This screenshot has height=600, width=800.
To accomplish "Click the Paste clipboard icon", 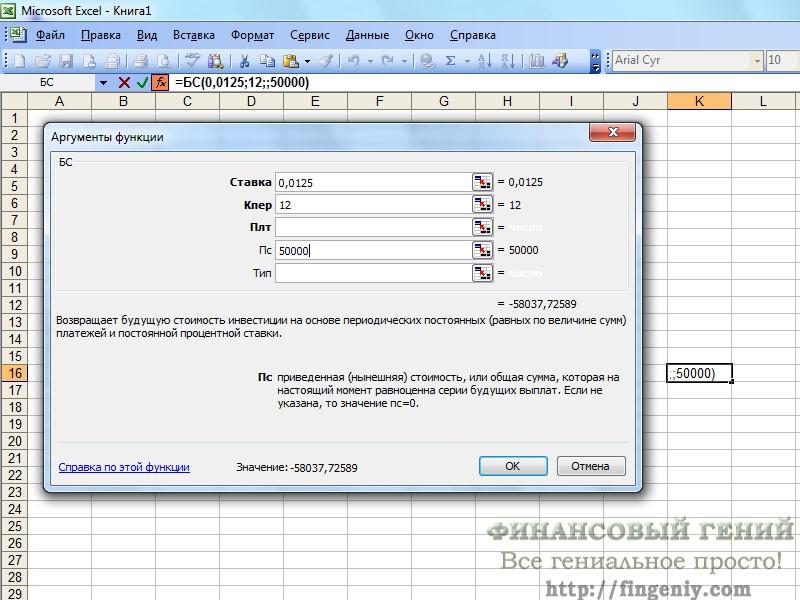I will [291, 61].
